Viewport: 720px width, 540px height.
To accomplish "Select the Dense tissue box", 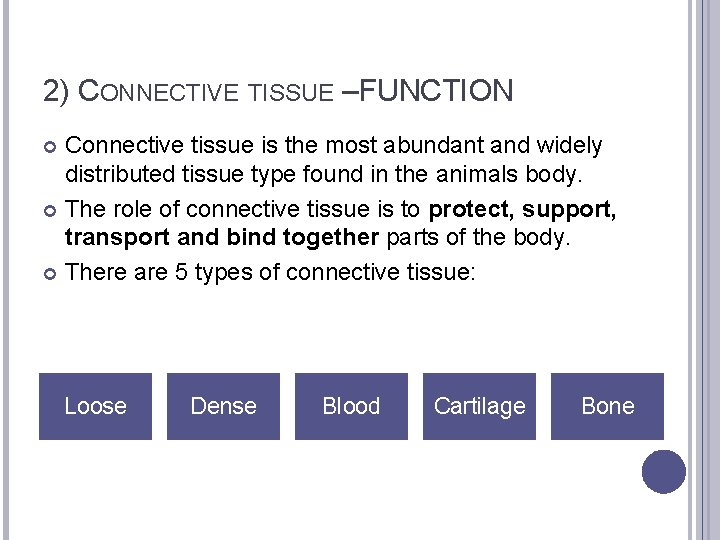I will (x=223, y=406).
